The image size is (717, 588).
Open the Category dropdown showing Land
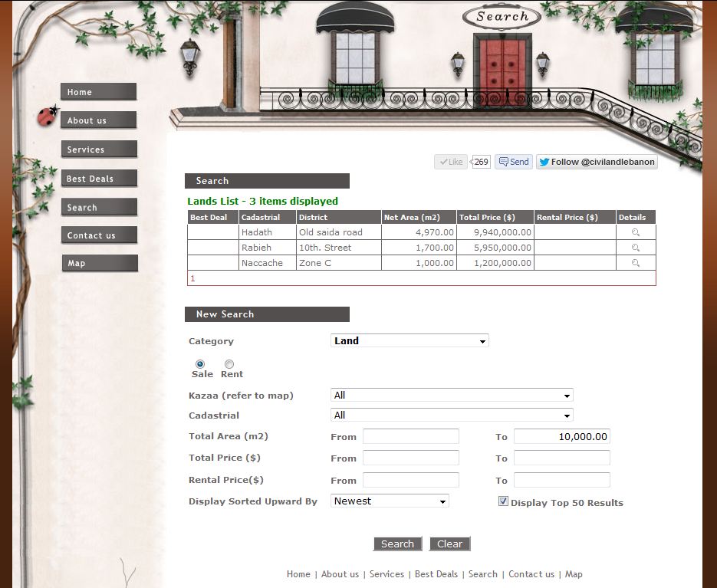tap(409, 341)
